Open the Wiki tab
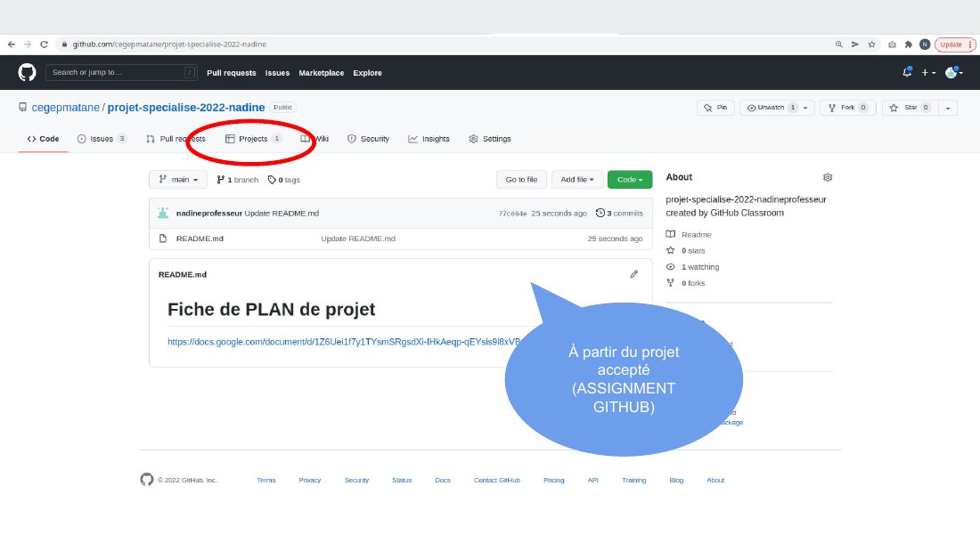 [x=314, y=139]
